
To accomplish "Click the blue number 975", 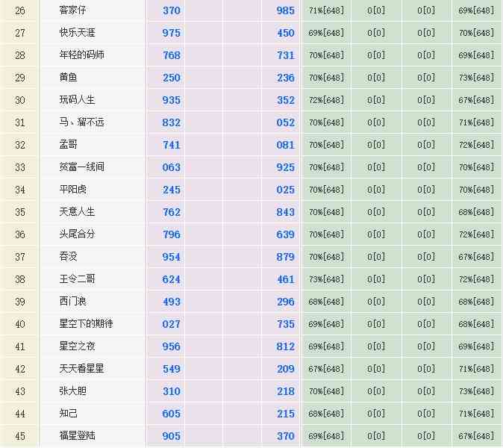I will coord(172,33).
